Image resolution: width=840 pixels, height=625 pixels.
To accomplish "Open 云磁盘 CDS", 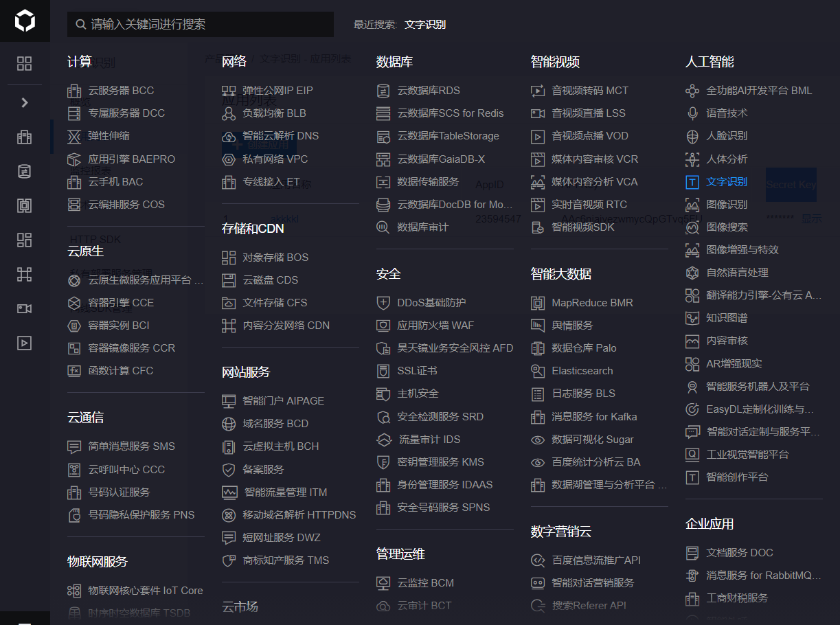I will pyautogui.click(x=271, y=280).
